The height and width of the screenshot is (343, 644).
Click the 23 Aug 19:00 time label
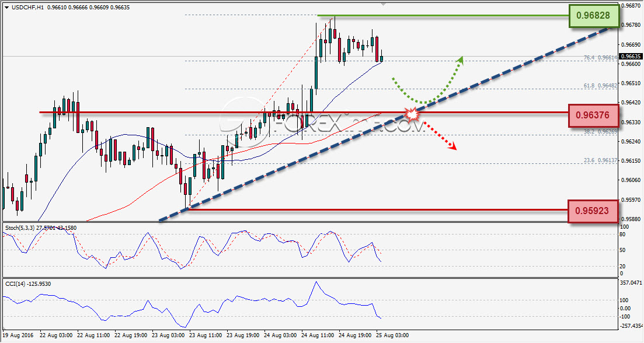(x=243, y=335)
